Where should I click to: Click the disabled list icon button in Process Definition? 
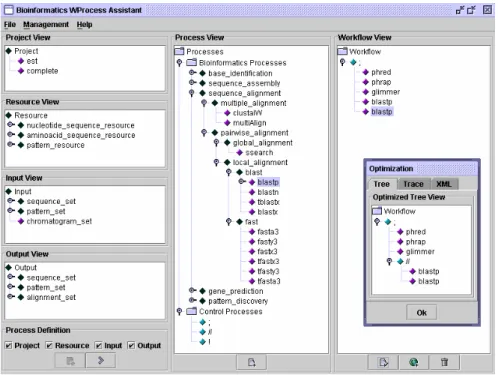(x=70, y=360)
